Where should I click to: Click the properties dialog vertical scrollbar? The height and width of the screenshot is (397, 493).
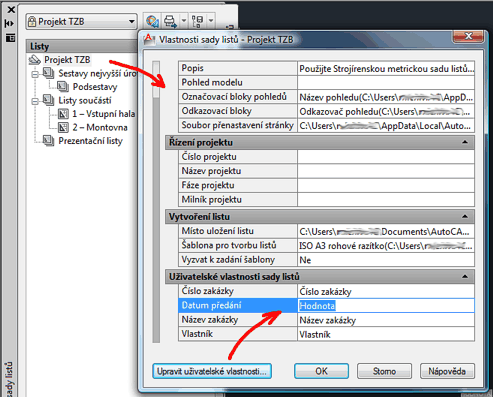click(x=156, y=201)
